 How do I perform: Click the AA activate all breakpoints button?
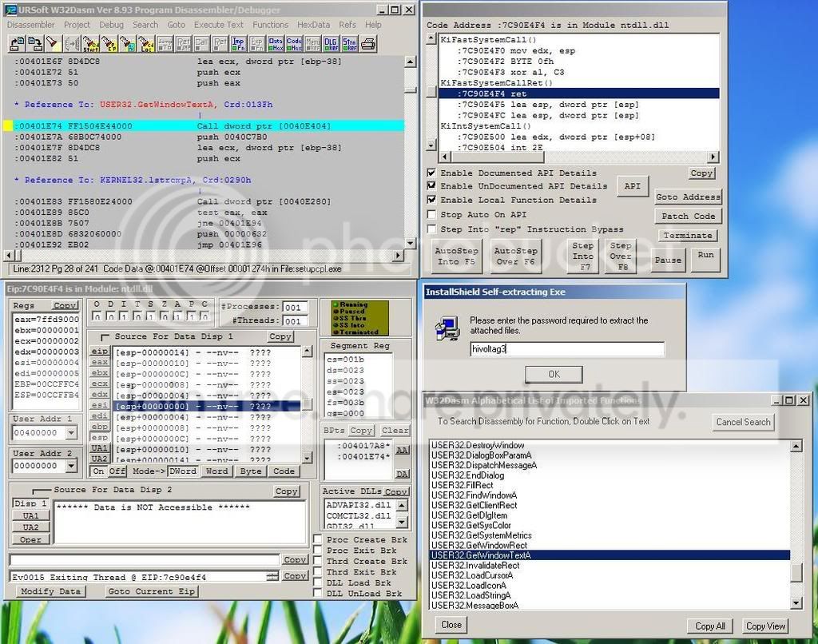[403, 450]
